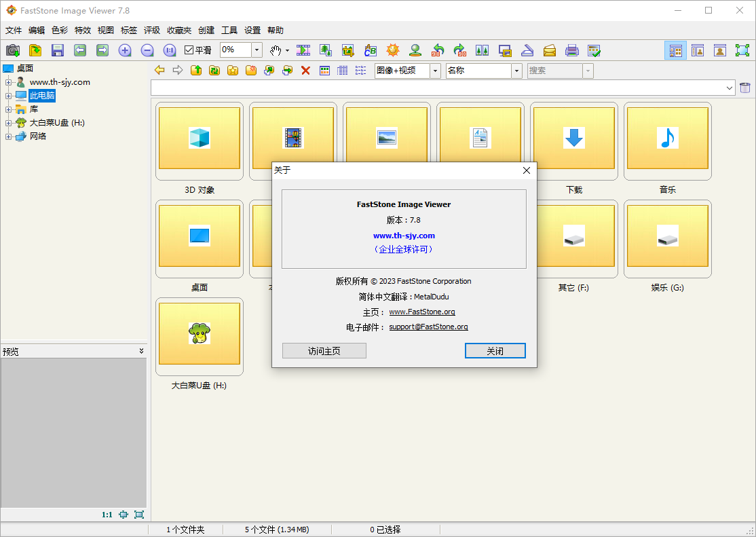The image size is (756, 537).
Task: Open the resize image tool with tree icon
Action: coord(326,50)
